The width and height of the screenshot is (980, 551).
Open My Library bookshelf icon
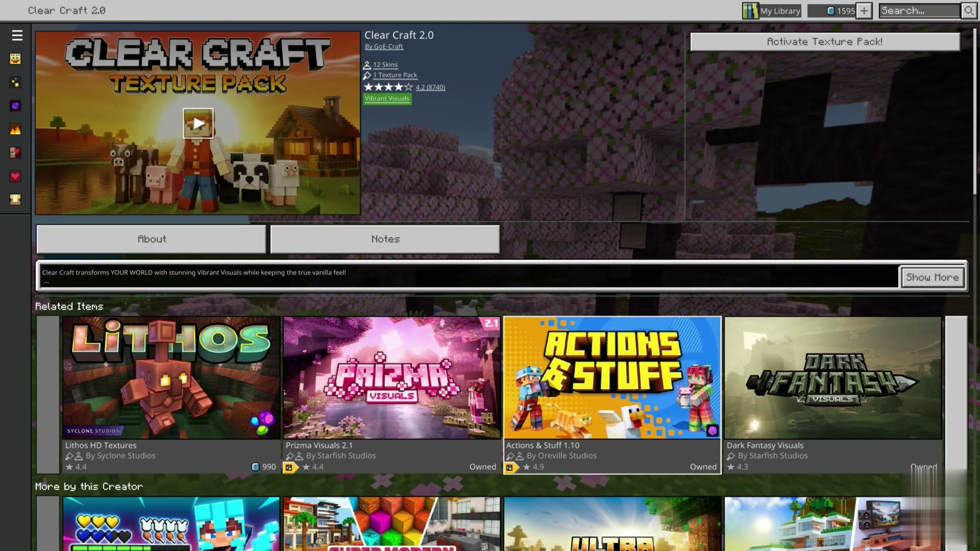pos(750,11)
